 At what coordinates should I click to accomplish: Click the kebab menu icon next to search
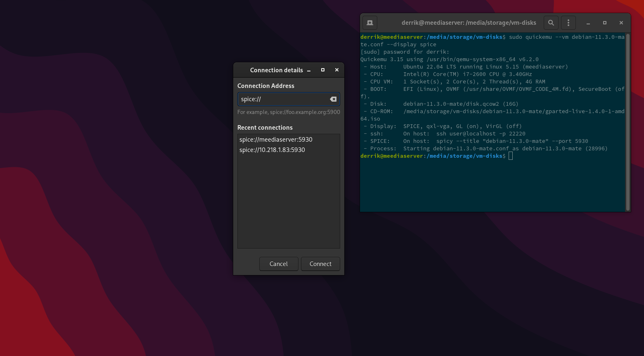click(x=568, y=23)
